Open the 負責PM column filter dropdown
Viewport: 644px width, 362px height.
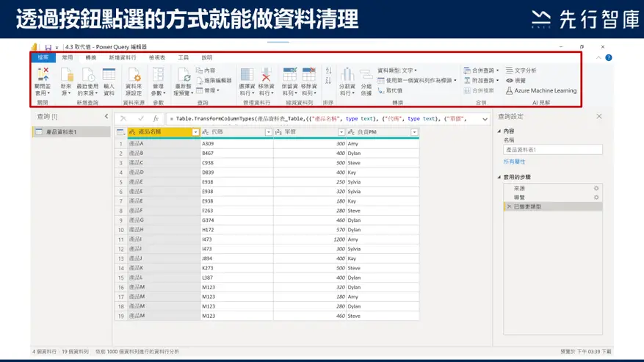coord(414,132)
